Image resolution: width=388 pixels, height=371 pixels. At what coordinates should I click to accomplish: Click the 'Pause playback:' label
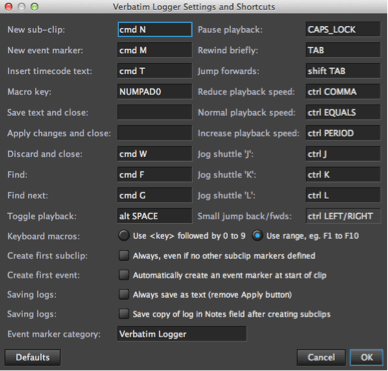coord(230,30)
